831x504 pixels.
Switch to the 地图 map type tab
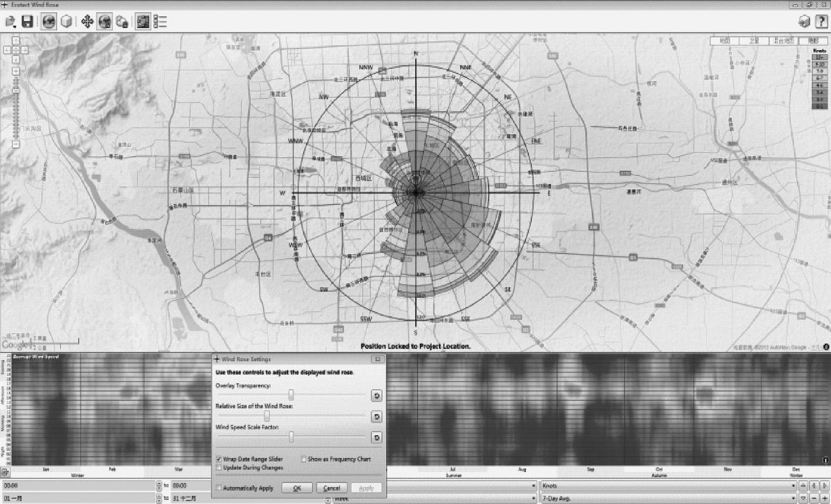pyautogui.click(x=724, y=41)
